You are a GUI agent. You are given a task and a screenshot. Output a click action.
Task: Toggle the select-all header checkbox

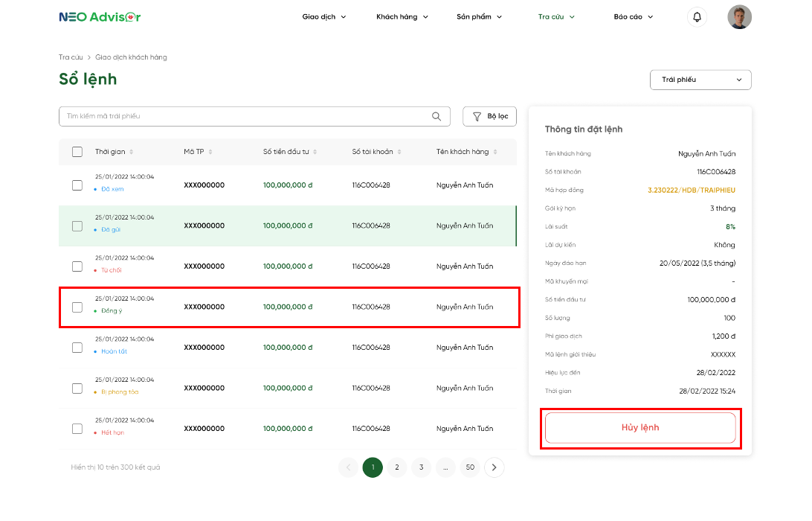tap(77, 152)
